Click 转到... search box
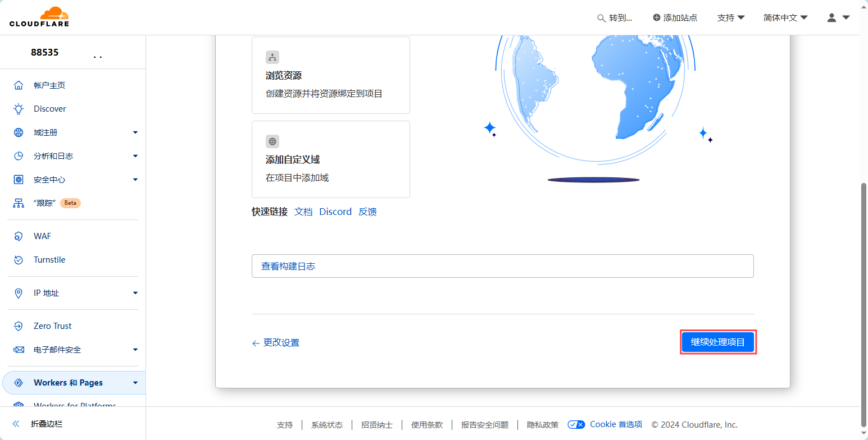 click(x=615, y=17)
